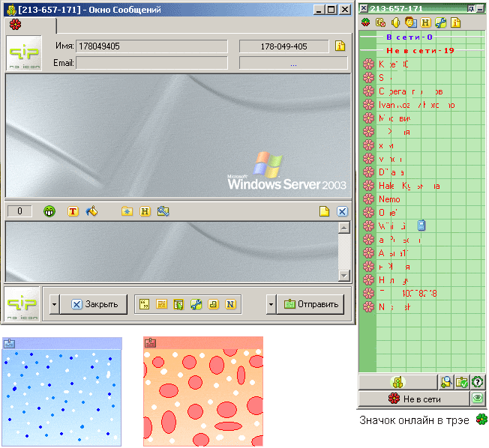
Task: Open wrench settings in contact list toolbar
Action: pos(441,22)
